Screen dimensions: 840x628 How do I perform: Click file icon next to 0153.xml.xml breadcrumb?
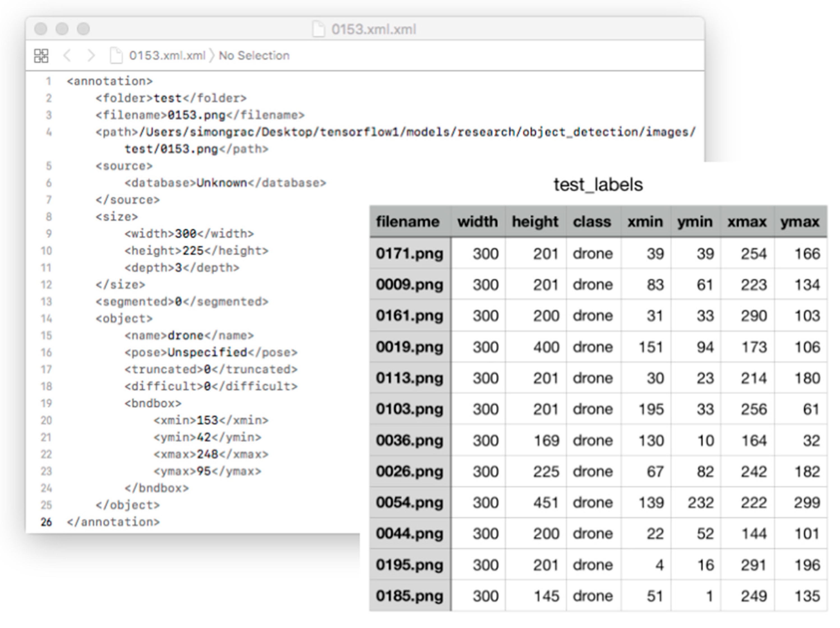coord(116,56)
